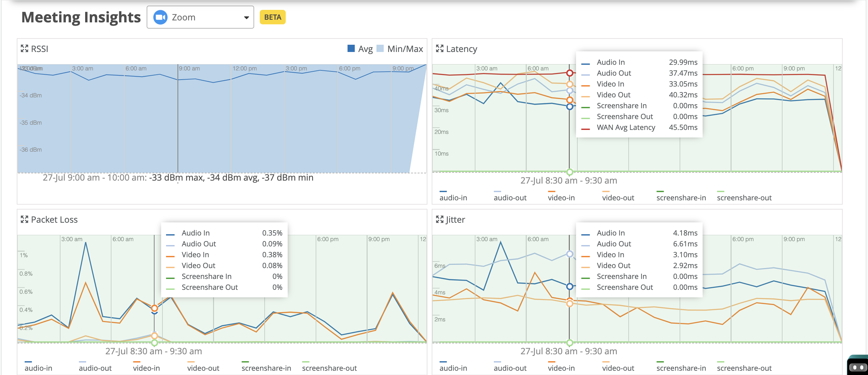Toggle audio-out series in Packet Loss legend
868x375 pixels.
95,368
